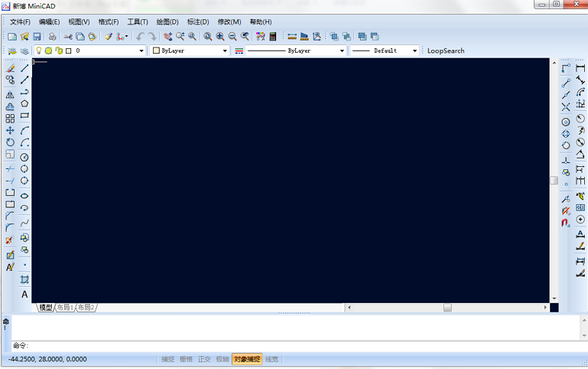Select the Rotate tool icon
The image size is (588, 369).
pos(10,142)
